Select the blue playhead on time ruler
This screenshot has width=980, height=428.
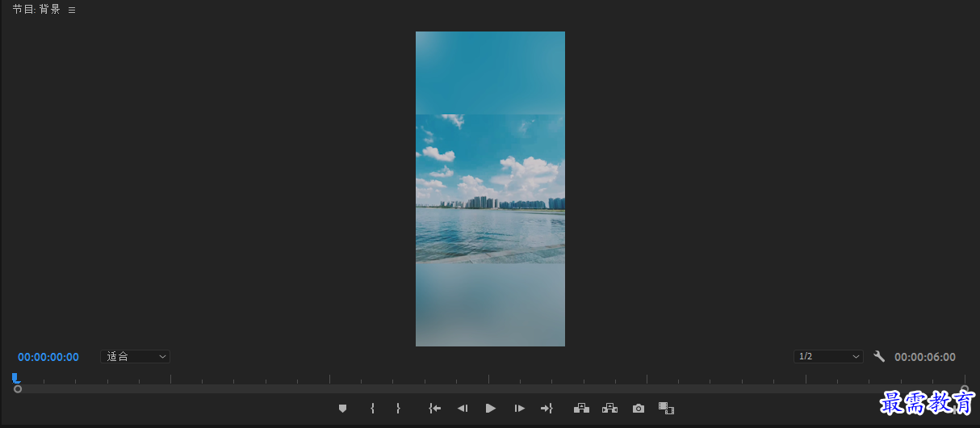click(15, 378)
